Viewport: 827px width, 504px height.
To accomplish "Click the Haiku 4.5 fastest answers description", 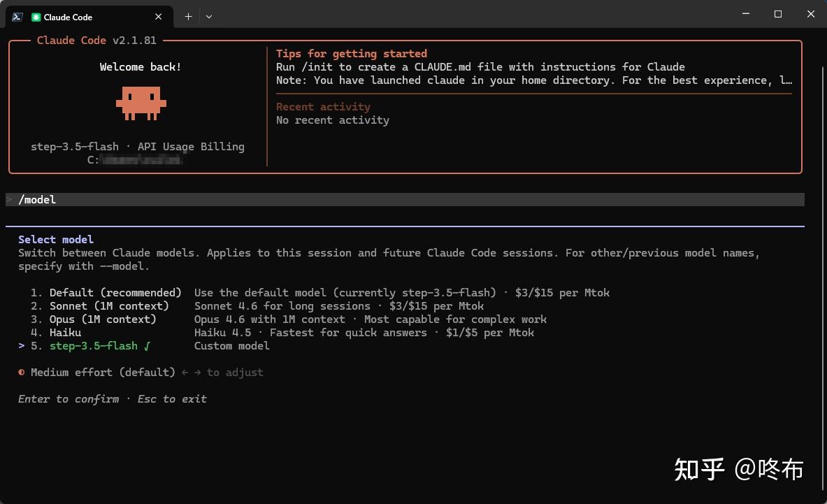I will coord(364,333).
